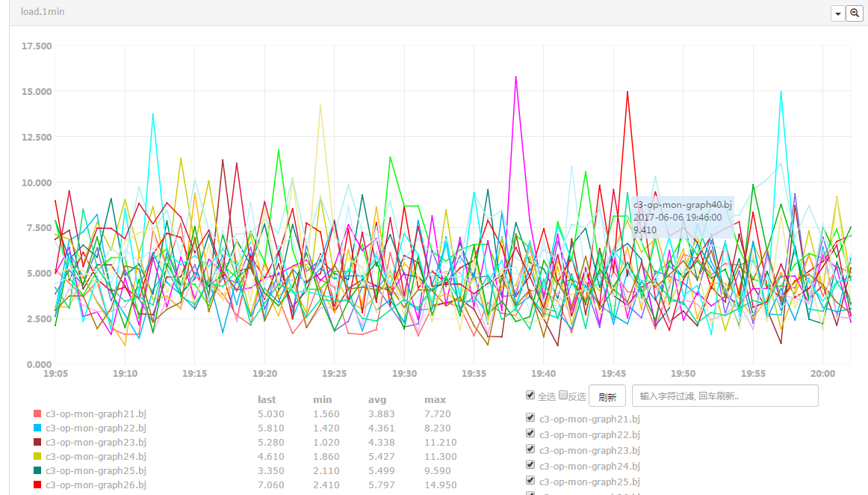Click the "last" column header
The width and height of the screenshot is (868, 495).
[267, 399]
